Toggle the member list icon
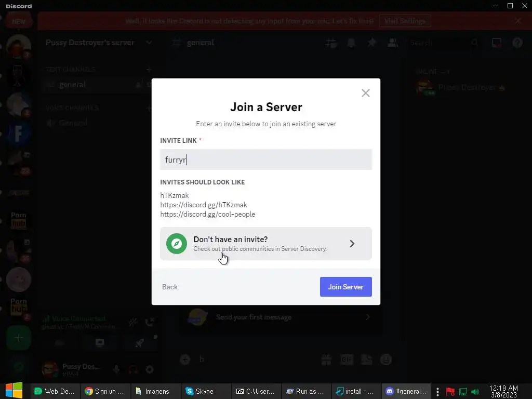Screen dimensions: 532x399 pyautogui.click(x=393, y=43)
